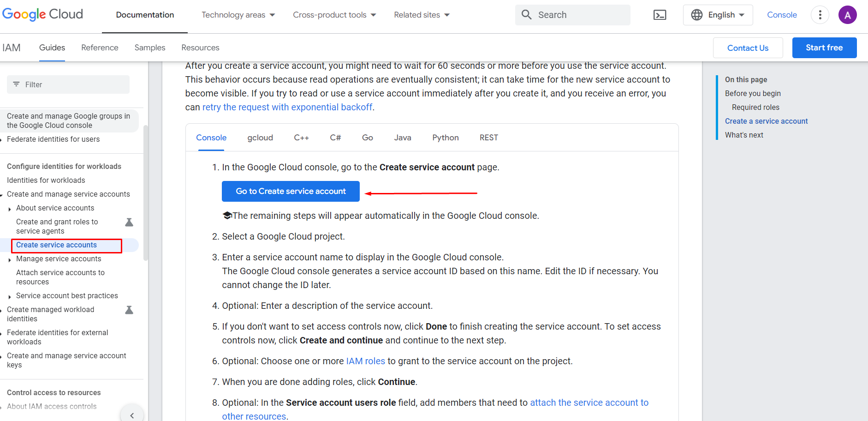868x421 pixels.
Task: Click the account avatar in top right
Action: point(848,14)
